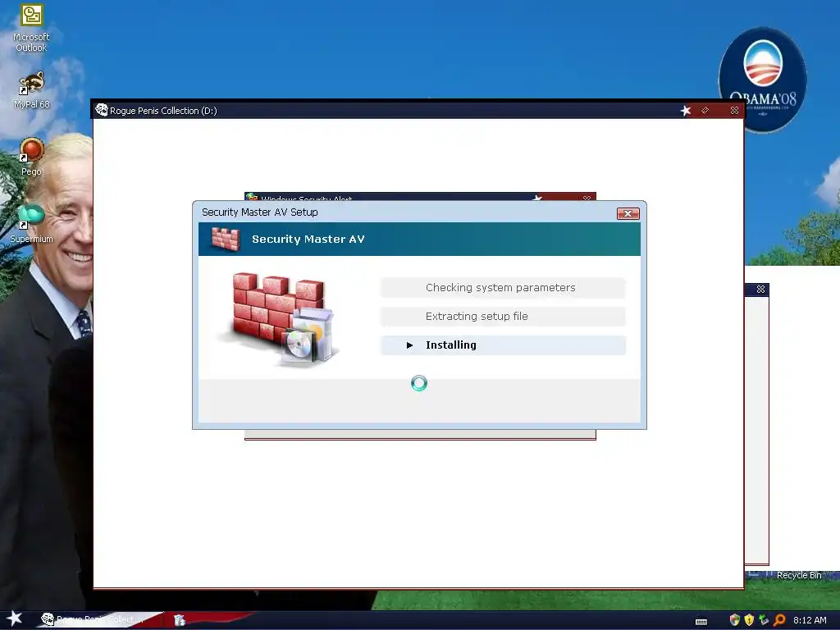Click the arrow marker beside Installing
The height and width of the screenshot is (630, 840).
tap(410, 345)
